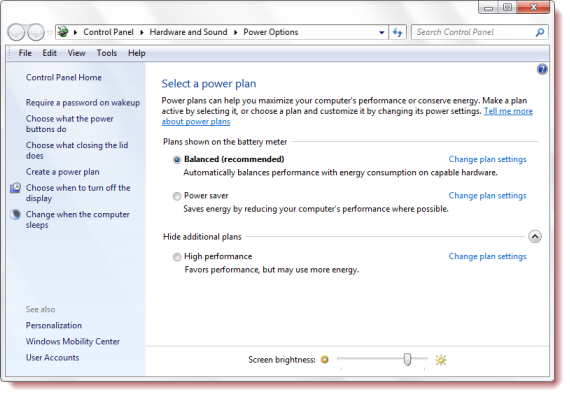Expand the arrow after Hardware and Sound breadcrumb
The width and height of the screenshot is (570, 397).
[x=236, y=32]
